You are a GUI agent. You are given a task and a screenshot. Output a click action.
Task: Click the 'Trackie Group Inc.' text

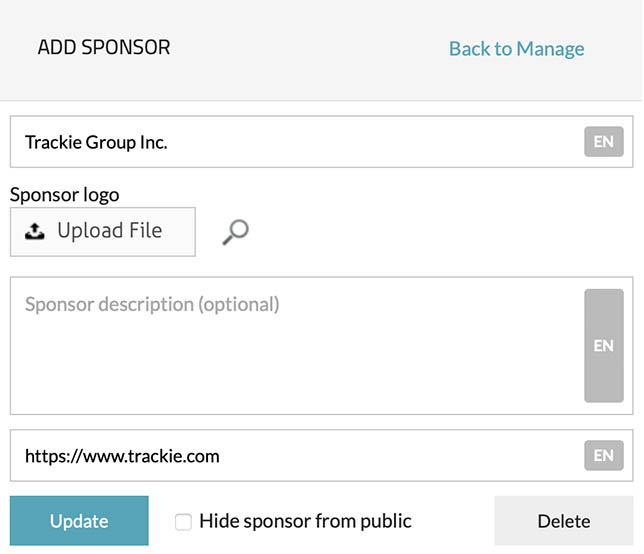click(x=96, y=142)
